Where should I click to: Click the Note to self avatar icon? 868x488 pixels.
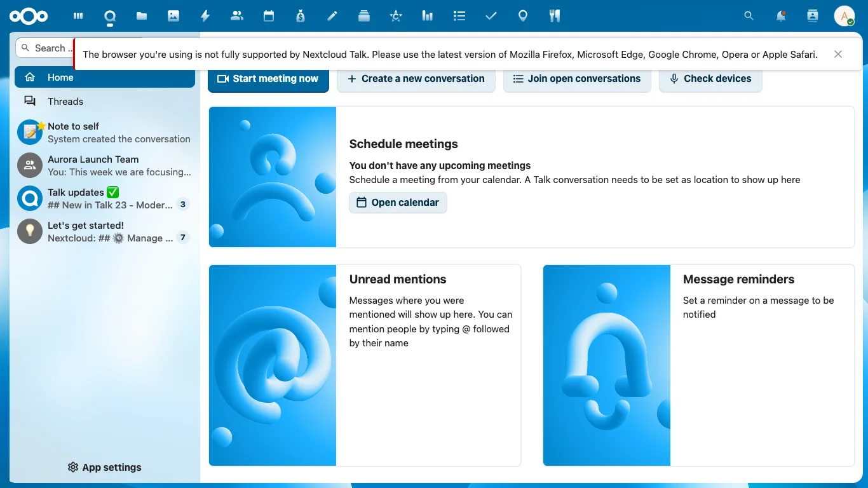pos(30,132)
